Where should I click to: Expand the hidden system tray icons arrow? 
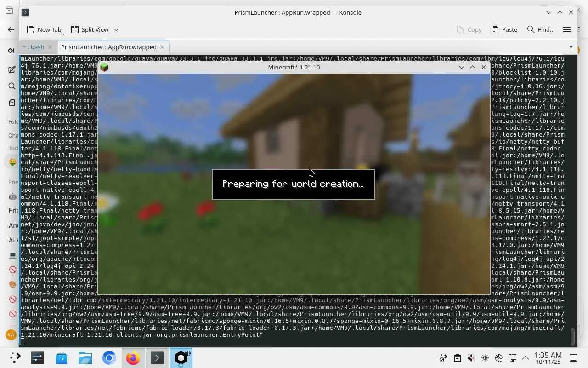pos(526,358)
